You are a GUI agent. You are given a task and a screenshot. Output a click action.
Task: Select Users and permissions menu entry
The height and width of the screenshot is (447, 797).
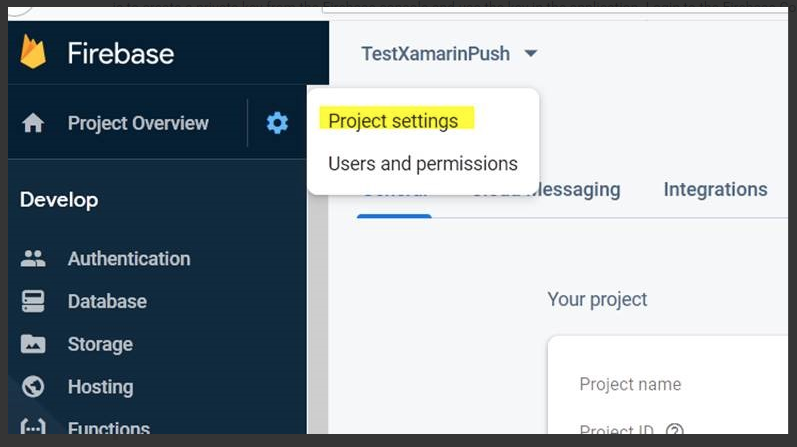coord(423,164)
